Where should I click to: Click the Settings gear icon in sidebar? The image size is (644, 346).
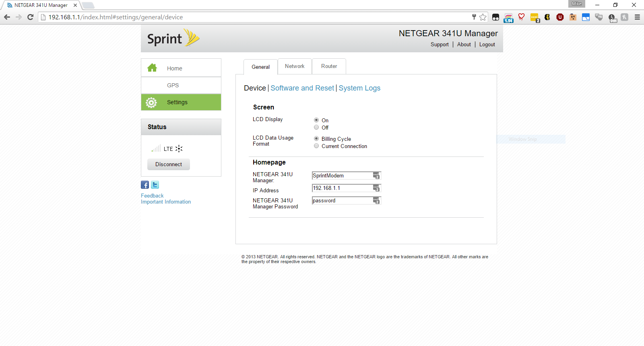click(x=151, y=103)
